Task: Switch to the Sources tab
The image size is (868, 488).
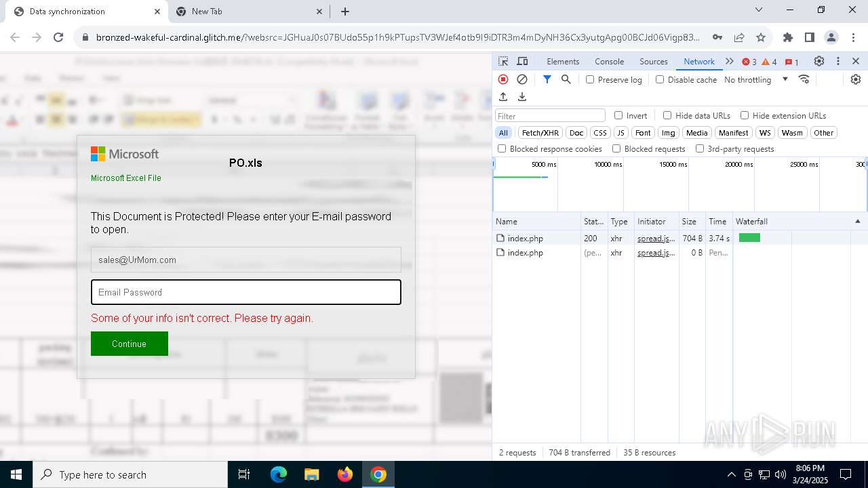Action: pos(654,61)
